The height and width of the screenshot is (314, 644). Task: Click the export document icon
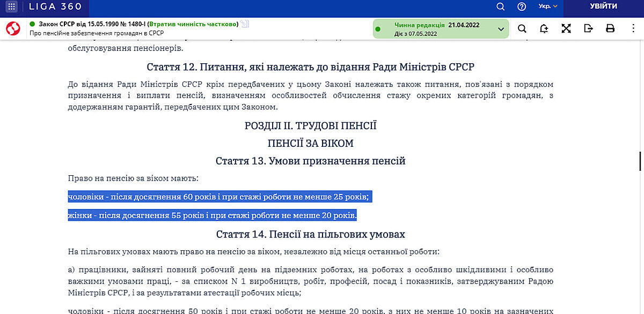(x=588, y=29)
